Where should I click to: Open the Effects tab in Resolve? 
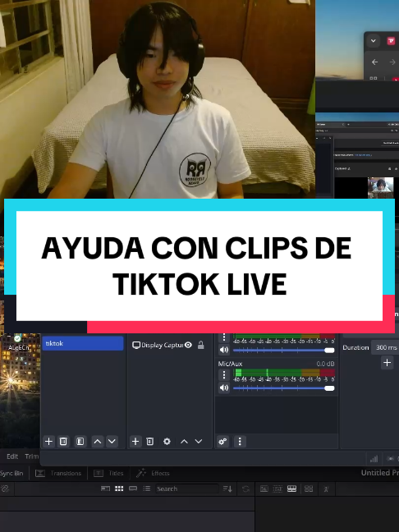pyautogui.click(x=153, y=474)
